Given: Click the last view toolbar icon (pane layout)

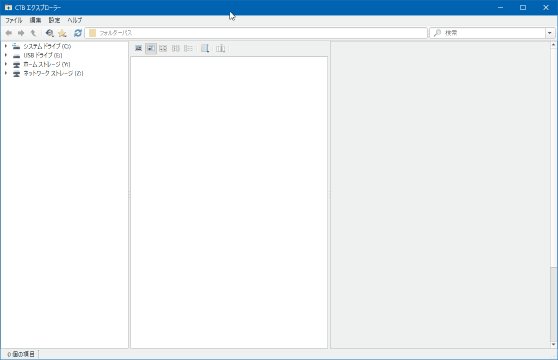Looking at the screenshot, I should click(221, 48).
